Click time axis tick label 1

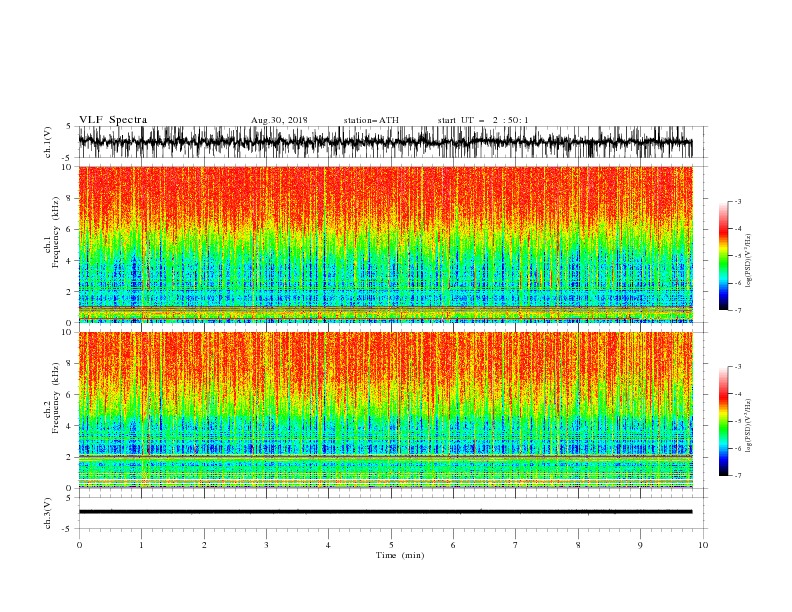point(142,545)
